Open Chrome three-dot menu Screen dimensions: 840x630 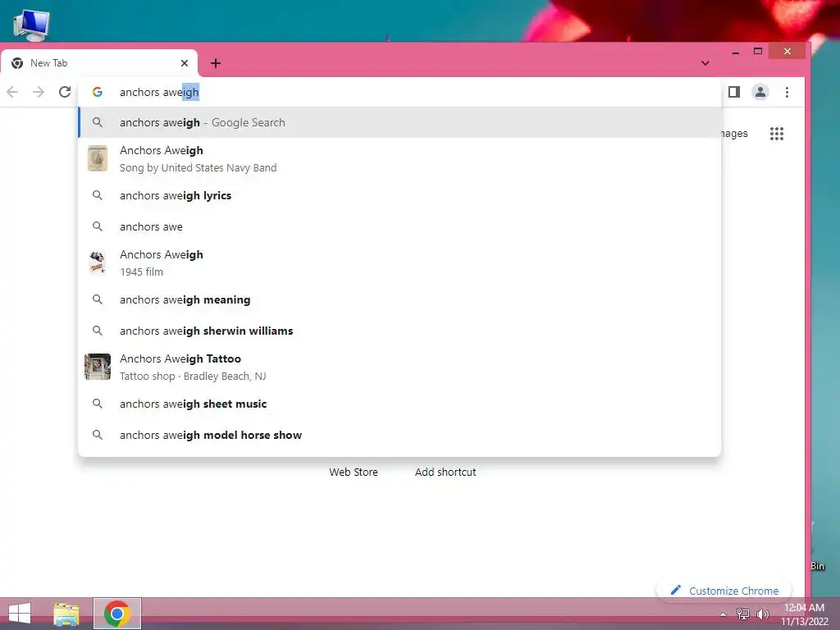coord(787,92)
